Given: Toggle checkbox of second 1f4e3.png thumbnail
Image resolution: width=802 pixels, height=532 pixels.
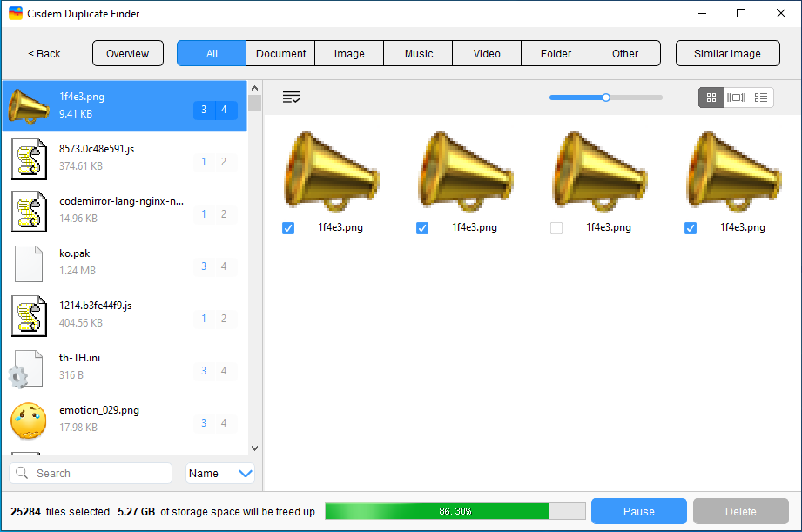Looking at the screenshot, I should (422, 227).
